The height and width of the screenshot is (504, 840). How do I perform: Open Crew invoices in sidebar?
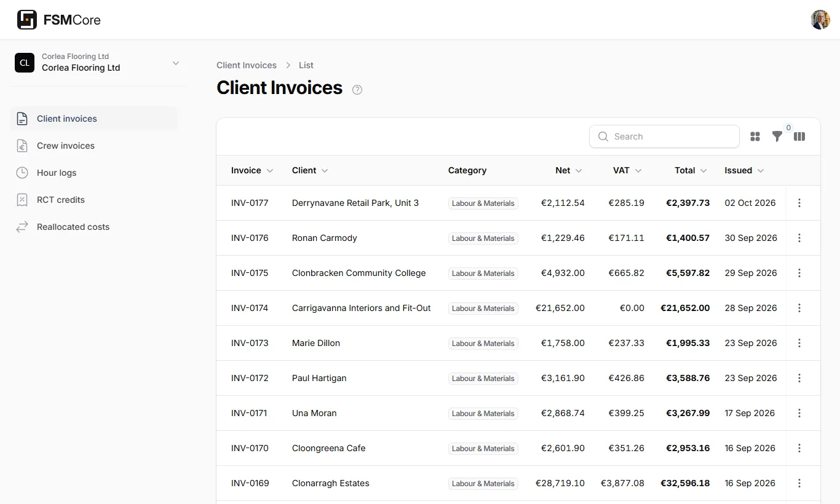click(x=94, y=146)
